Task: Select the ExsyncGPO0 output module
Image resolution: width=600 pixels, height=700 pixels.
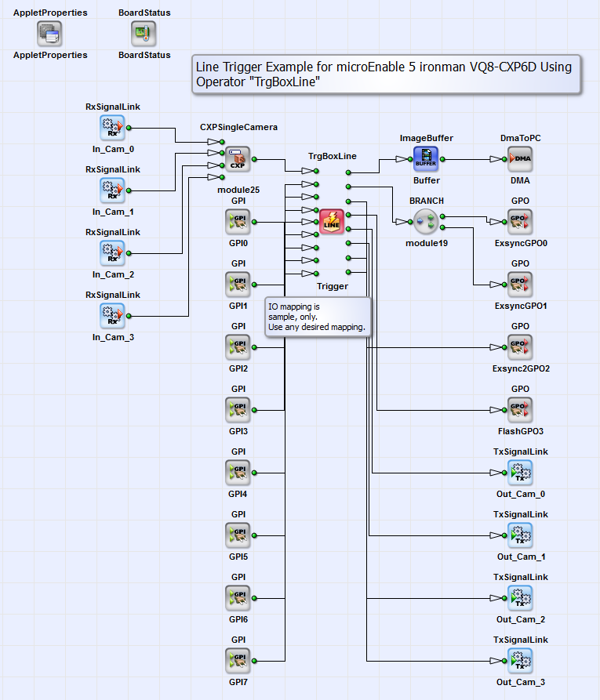Action: (x=520, y=222)
